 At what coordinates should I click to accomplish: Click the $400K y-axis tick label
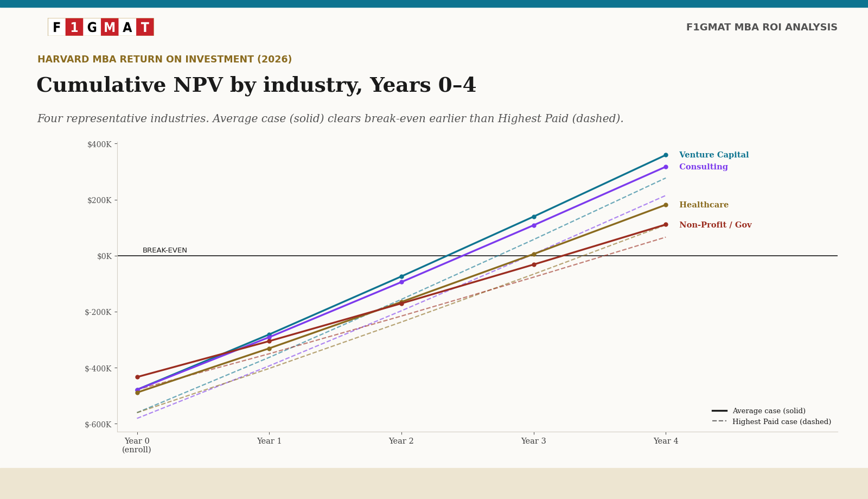click(99, 144)
